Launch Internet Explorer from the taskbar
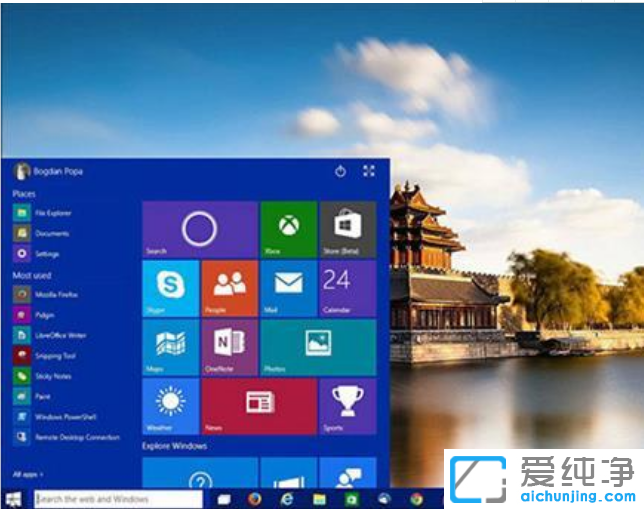This screenshot has width=644, height=509. coord(287,499)
